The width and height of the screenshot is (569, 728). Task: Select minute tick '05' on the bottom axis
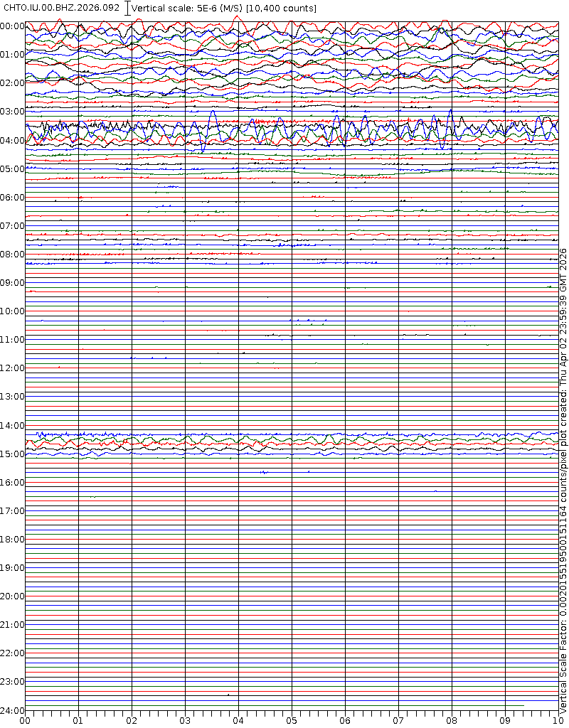tap(292, 720)
